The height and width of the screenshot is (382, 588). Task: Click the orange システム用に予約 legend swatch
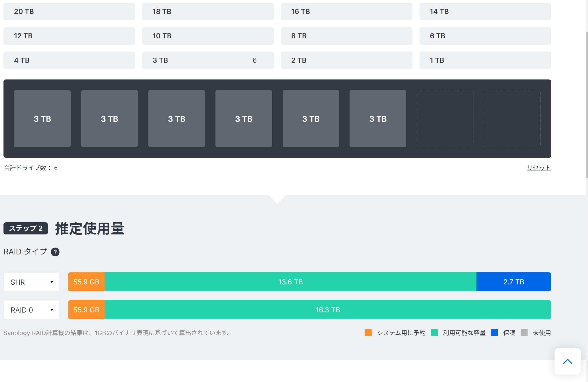pos(368,333)
